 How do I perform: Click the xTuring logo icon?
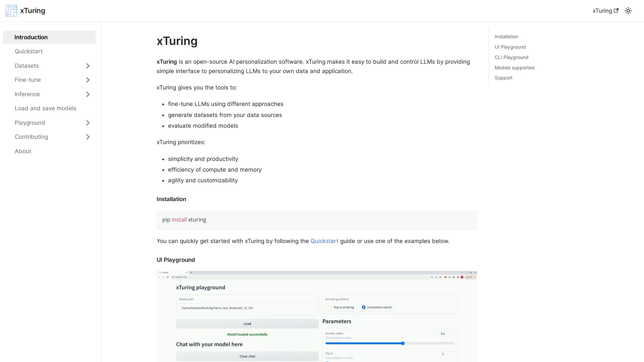[11, 10]
